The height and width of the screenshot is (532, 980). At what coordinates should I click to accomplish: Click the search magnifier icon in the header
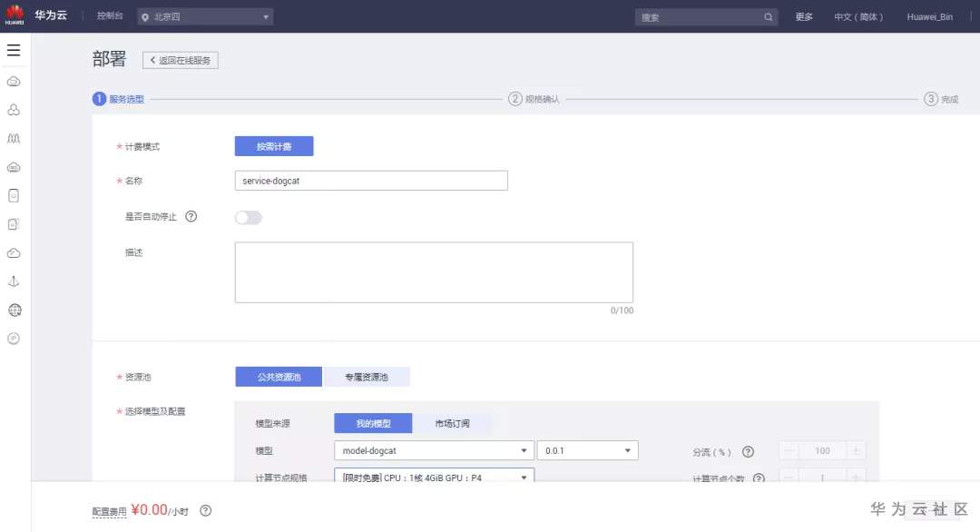[769, 17]
